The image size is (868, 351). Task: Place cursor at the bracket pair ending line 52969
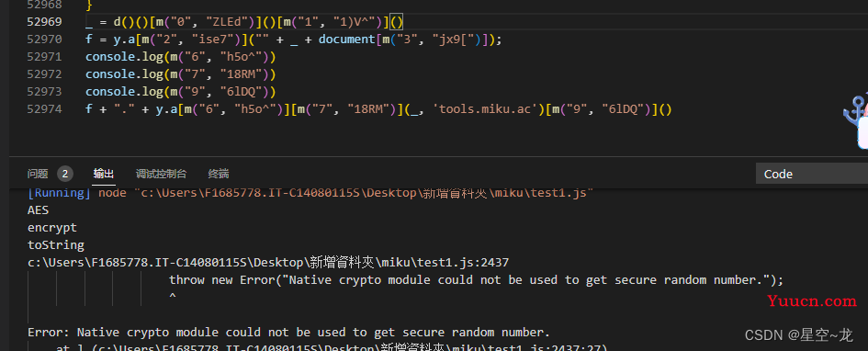397,22
